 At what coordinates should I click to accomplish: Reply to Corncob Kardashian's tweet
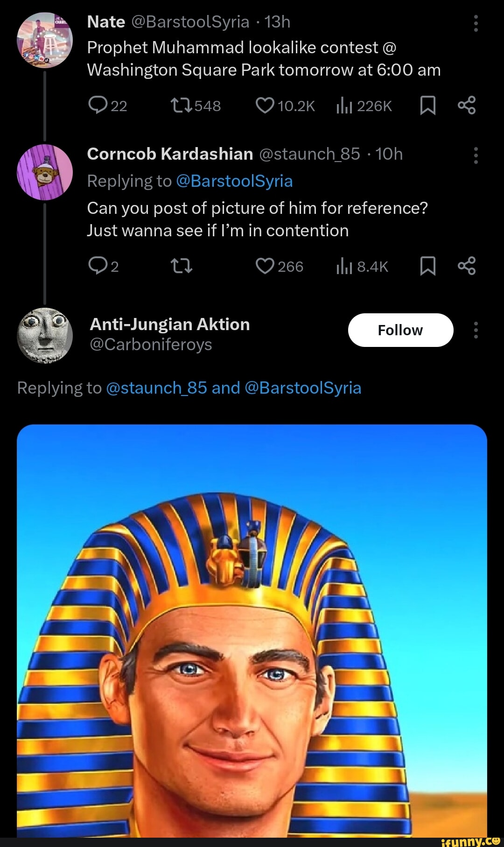pos(98,266)
